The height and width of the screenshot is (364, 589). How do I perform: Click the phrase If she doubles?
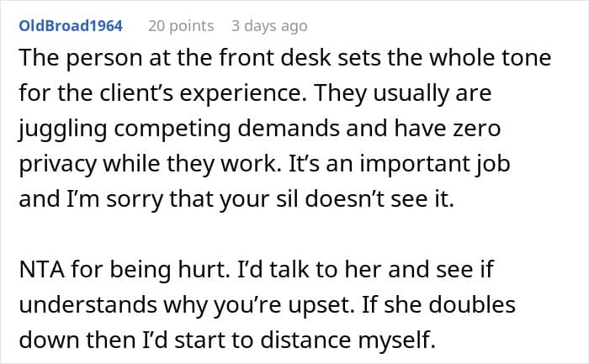coord(438,304)
